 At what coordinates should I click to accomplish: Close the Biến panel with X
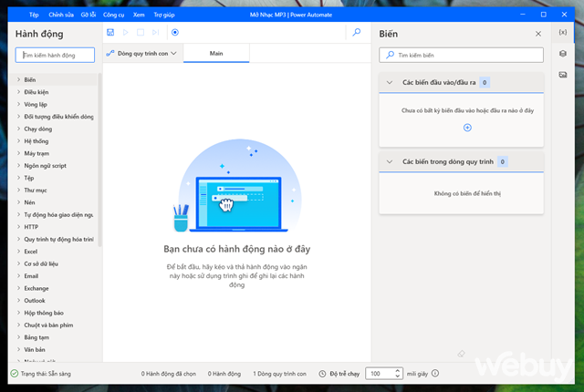click(537, 34)
